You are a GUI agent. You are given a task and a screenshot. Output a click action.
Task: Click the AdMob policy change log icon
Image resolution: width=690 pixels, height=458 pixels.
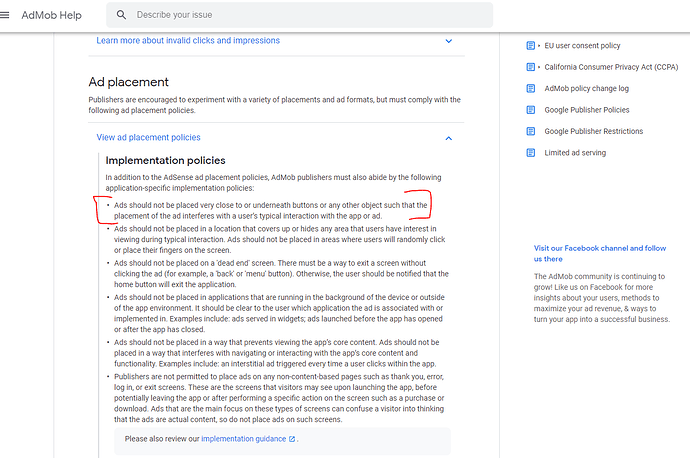click(x=531, y=88)
